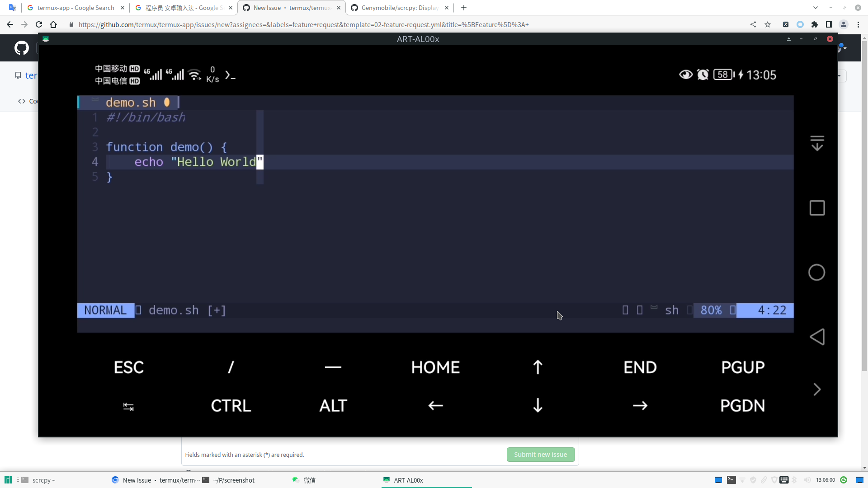
Task: Tap the up arrow extra key
Action: click(538, 367)
